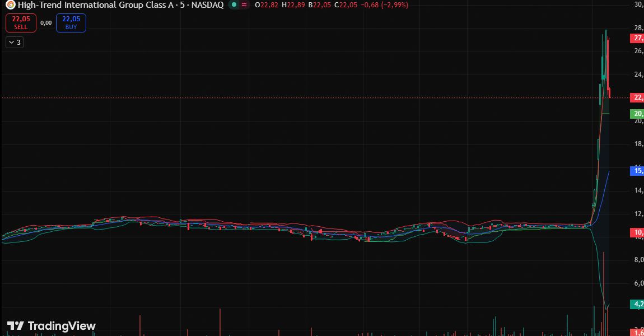Click the green 4,2 lower band label
Screen dimensions: 644x336
pyautogui.click(x=637, y=305)
